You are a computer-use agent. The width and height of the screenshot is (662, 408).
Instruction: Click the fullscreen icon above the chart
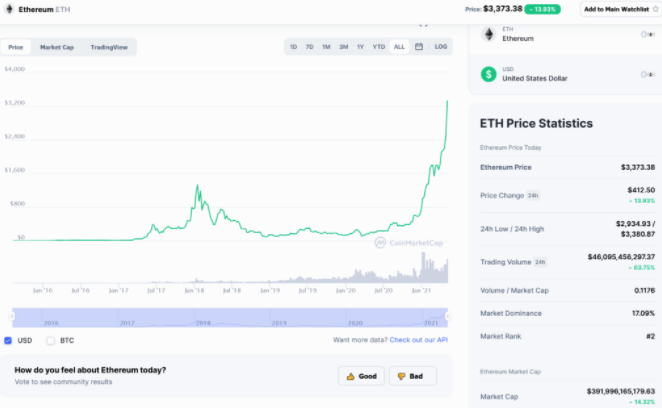(423, 24)
